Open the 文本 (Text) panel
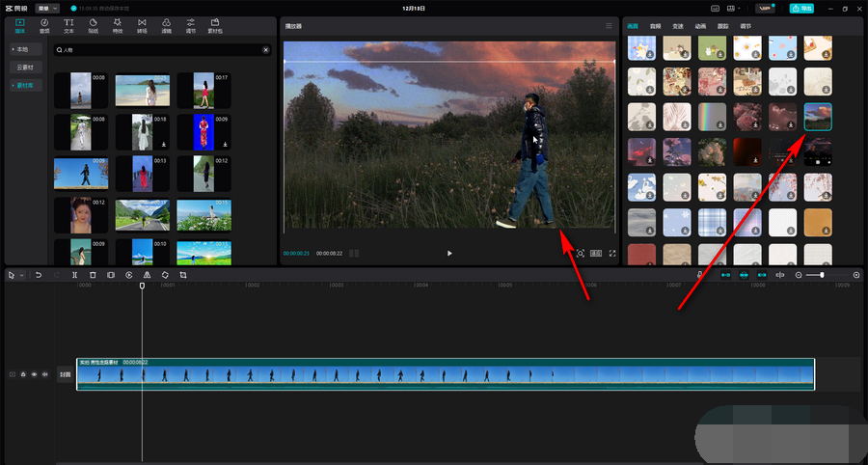This screenshot has width=868, height=465. click(x=68, y=24)
